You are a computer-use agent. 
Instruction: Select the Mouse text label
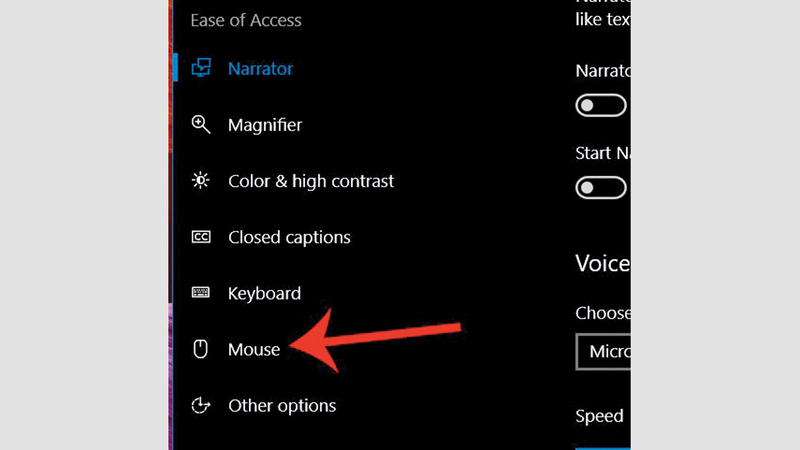pyautogui.click(x=254, y=349)
